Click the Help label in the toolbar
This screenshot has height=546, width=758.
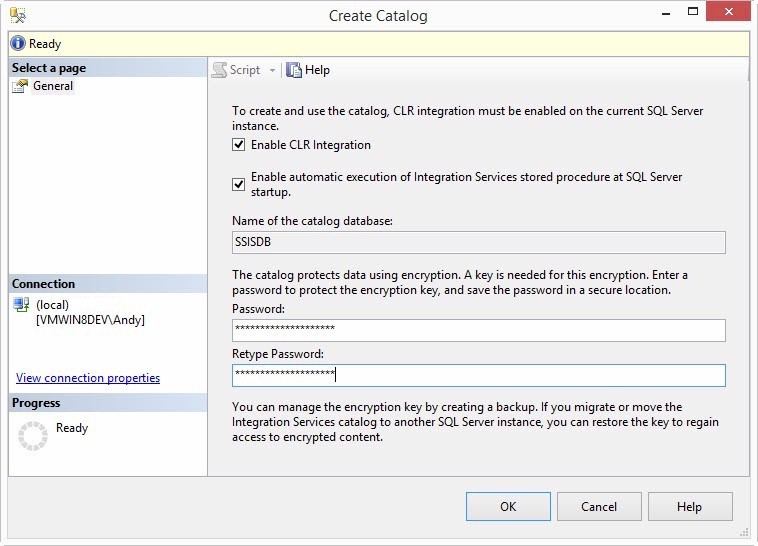pos(317,70)
